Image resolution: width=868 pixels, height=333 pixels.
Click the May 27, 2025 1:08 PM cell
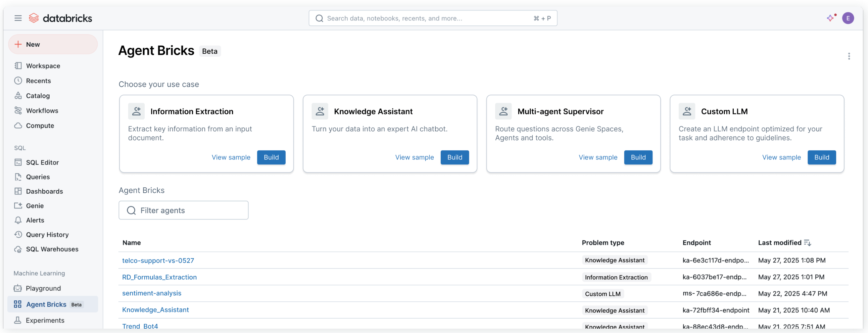tap(792, 260)
